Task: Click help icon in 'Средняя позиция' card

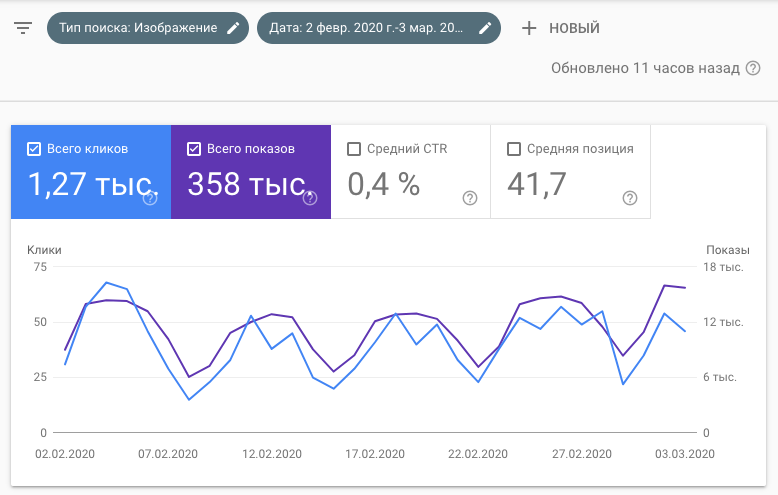Action: 630,198
